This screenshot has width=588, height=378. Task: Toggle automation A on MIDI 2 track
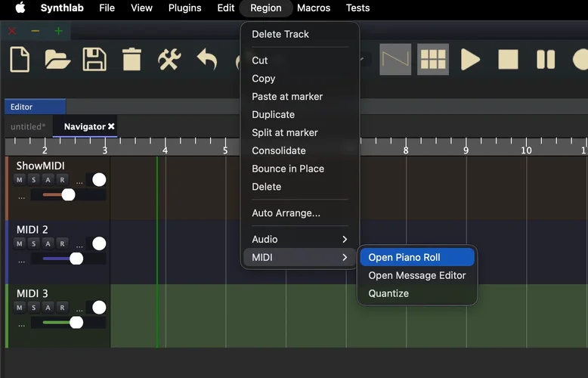pyautogui.click(x=48, y=243)
